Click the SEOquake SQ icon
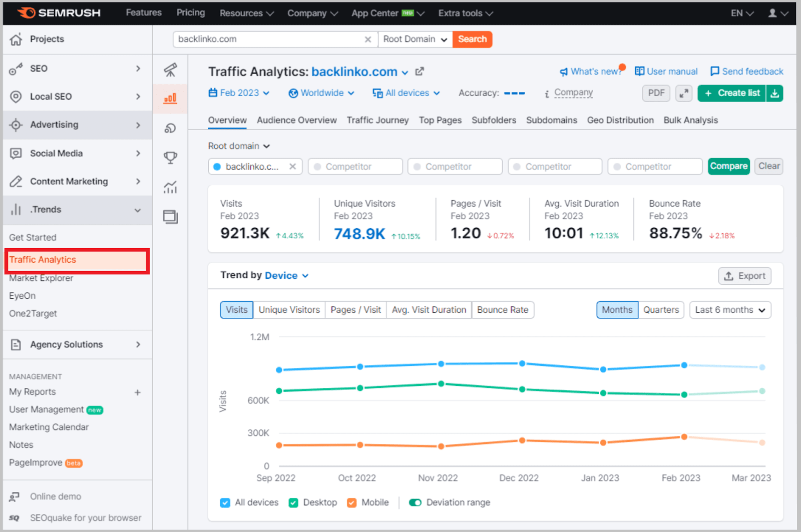The image size is (801, 532). (15, 518)
